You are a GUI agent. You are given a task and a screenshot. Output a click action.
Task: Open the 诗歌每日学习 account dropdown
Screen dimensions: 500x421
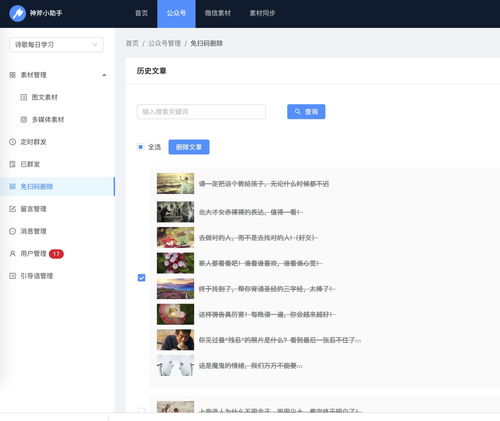click(x=56, y=45)
